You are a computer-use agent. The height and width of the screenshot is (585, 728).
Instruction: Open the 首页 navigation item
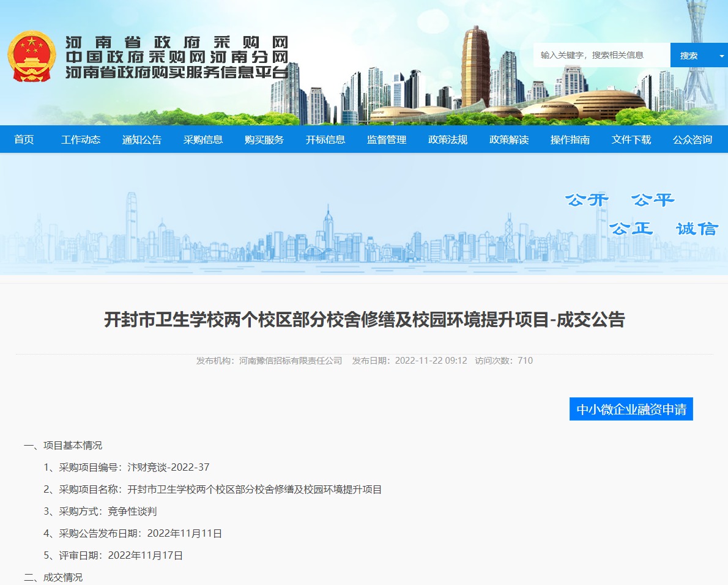point(24,139)
